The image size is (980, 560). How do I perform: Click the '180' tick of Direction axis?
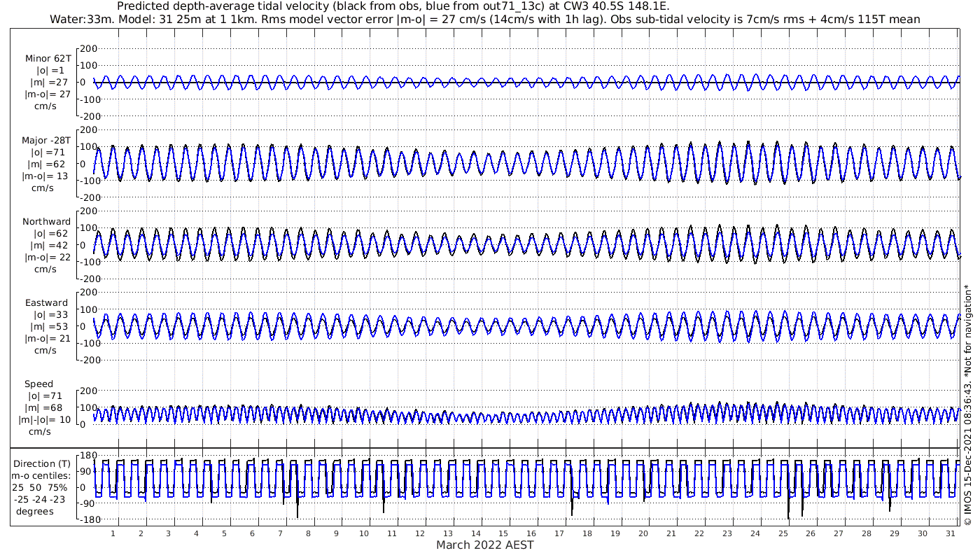pyautogui.click(x=89, y=456)
